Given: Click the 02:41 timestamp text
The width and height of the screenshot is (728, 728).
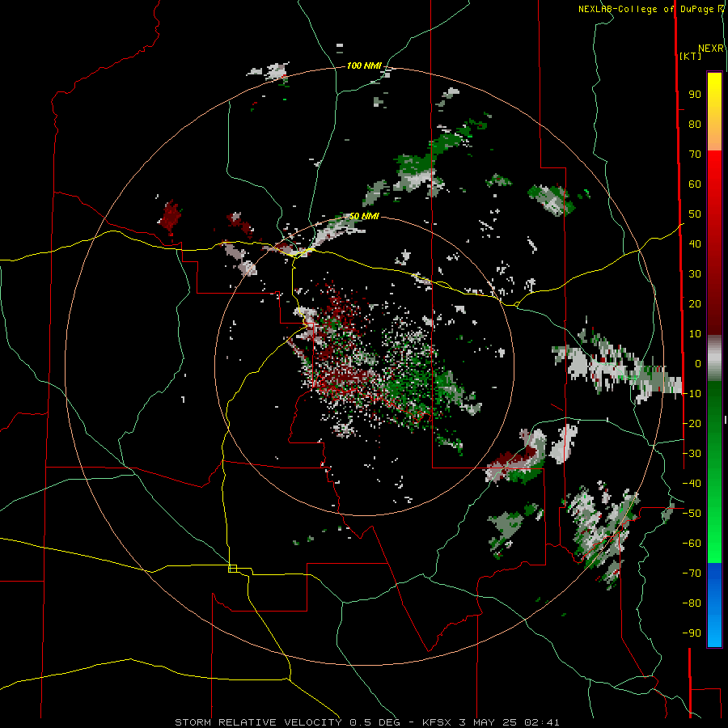Looking at the screenshot, I should click(542, 722).
